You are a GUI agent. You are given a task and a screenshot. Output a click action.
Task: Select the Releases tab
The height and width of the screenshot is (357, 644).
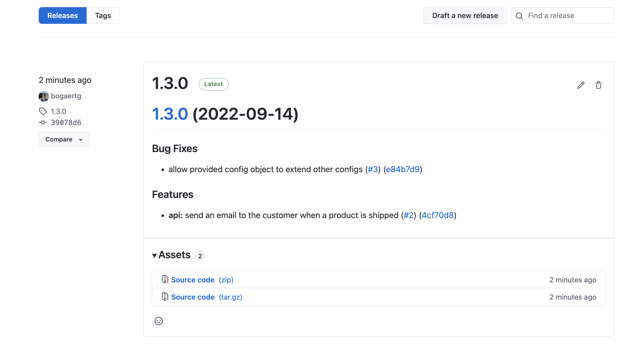click(x=63, y=15)
